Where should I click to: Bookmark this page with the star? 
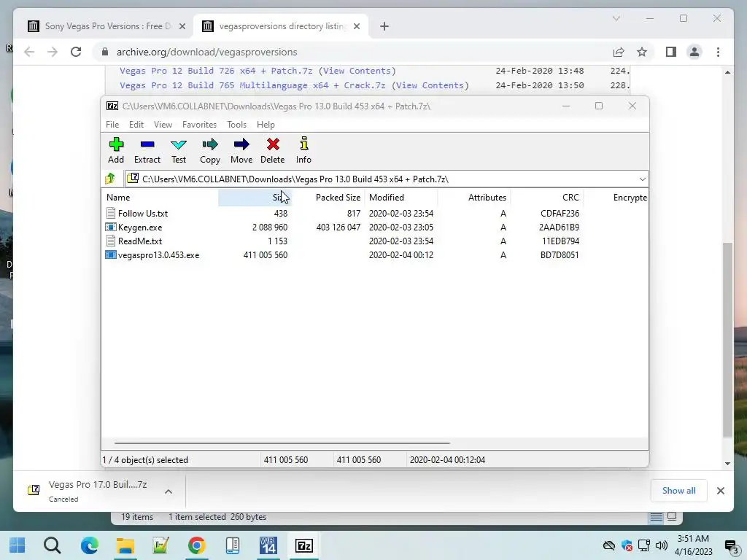point(642,52)
